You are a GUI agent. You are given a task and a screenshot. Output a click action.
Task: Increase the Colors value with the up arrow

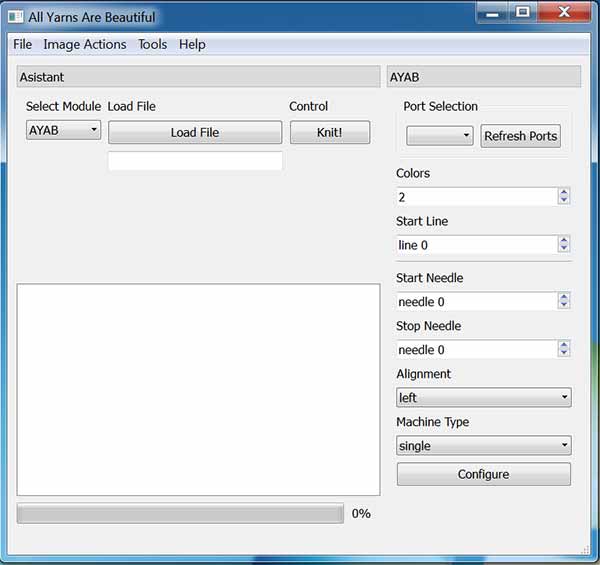[x=564, y=192]
